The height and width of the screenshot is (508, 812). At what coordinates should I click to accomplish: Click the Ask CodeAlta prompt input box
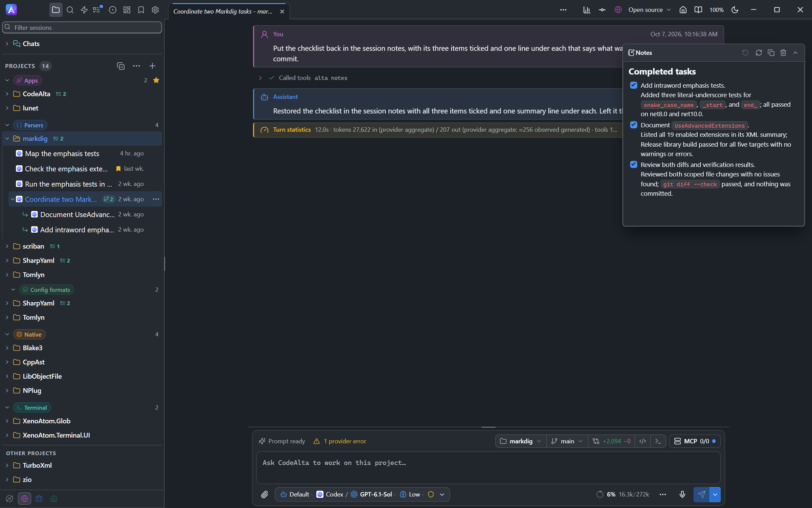point(488,468)
